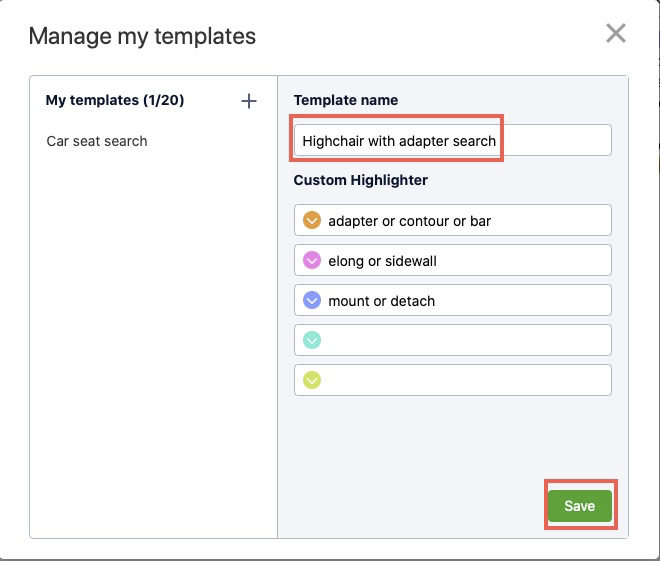Viewport: 660px width, 561px height.
Task: Click the plus icon to add template
Action: tap(249, 101)
